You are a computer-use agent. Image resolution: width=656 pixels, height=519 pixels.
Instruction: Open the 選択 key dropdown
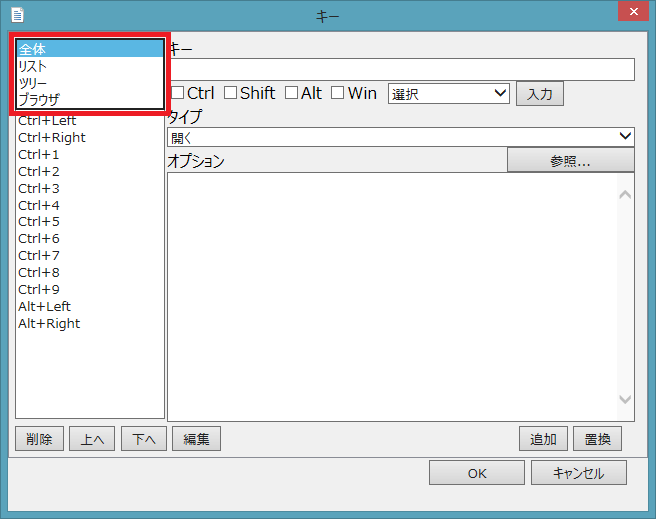tap(449, 93)
